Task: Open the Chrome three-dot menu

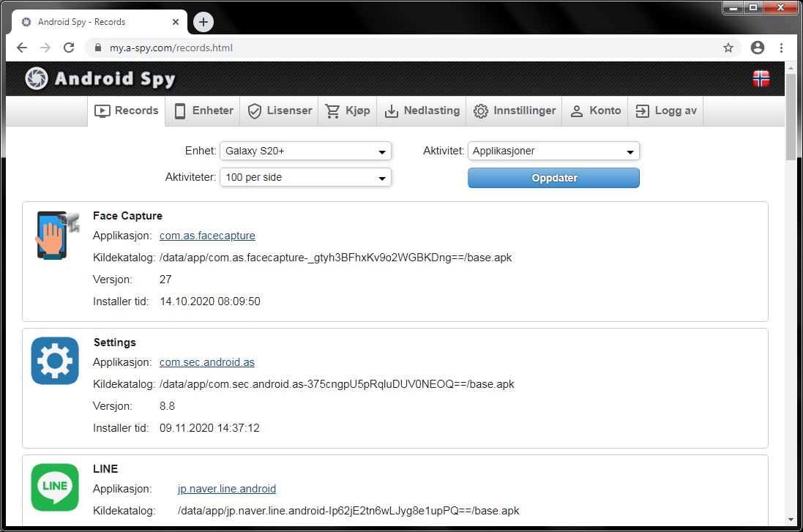Action: (x=781, y=48)
